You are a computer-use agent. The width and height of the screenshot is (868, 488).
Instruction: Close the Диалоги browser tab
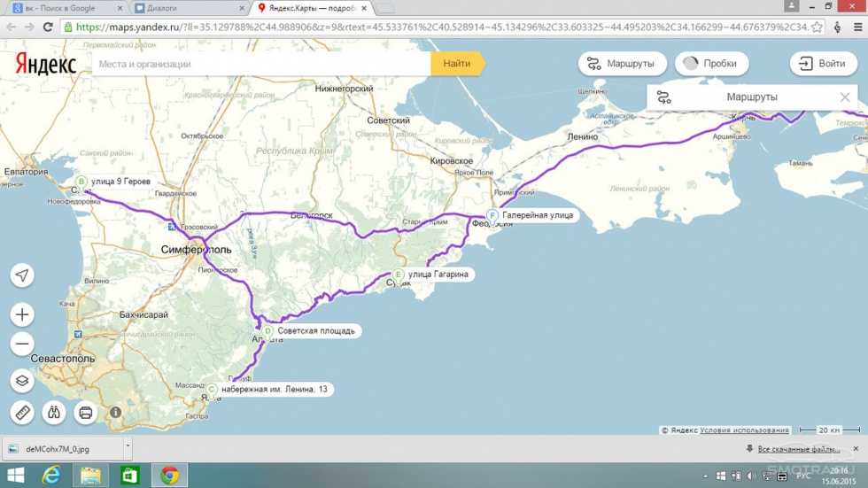click(242, 8)
